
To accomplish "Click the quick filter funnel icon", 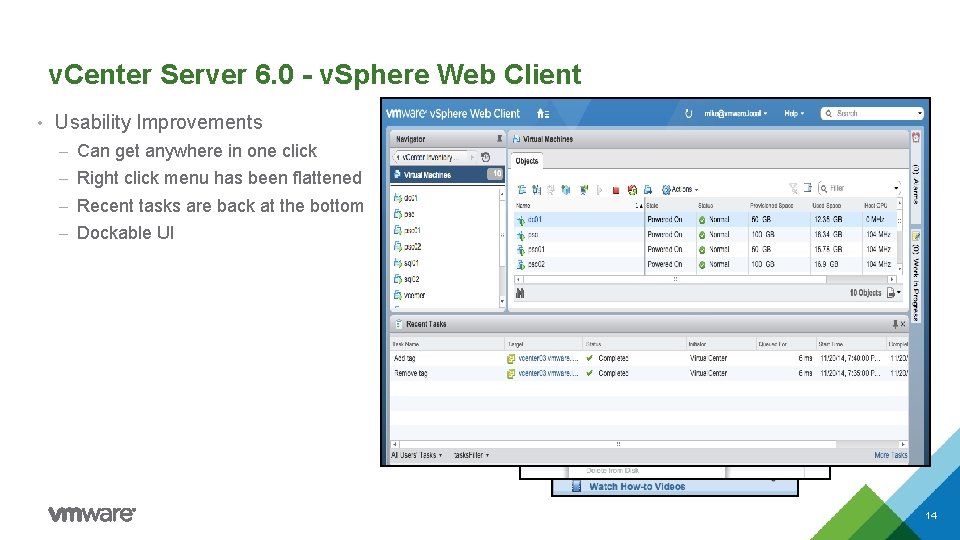I will (793, 188).
